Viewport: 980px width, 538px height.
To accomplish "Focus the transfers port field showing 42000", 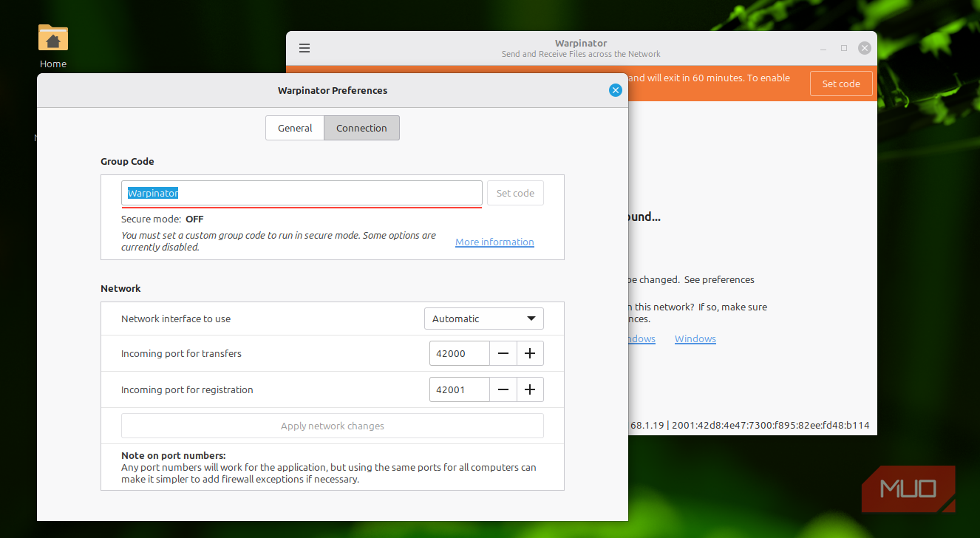I will [x=460, y=353].
